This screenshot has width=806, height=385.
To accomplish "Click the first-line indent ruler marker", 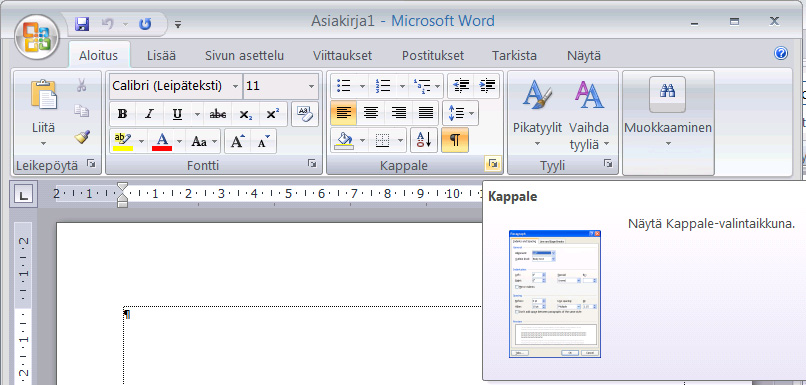I will (122, 187).
